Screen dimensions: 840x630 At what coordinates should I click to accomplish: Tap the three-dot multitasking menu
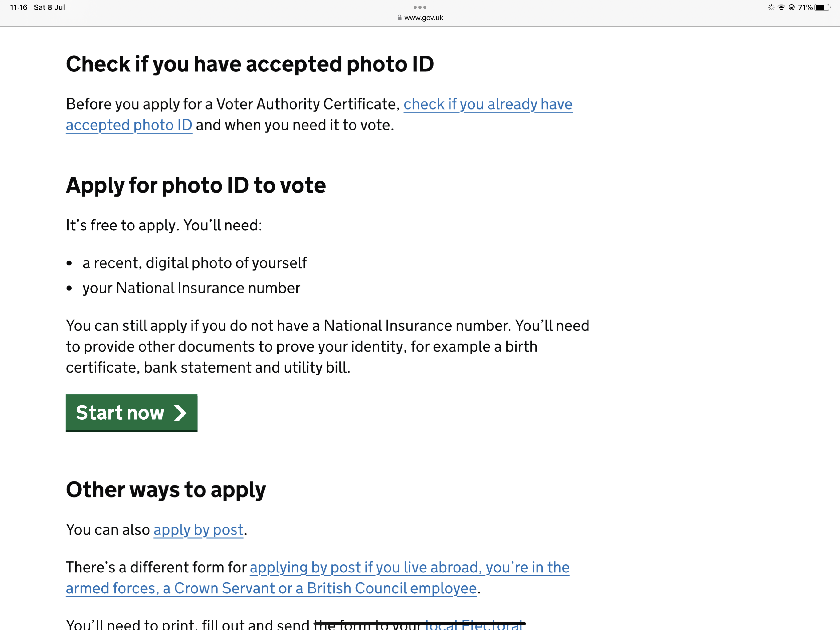[420, 7]
